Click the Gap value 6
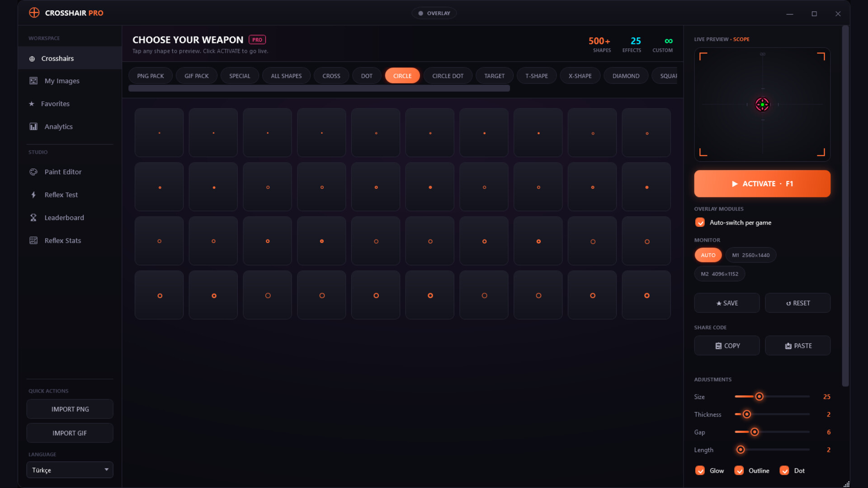The width and height of the screenshot is (868, 488). [828, 432]
